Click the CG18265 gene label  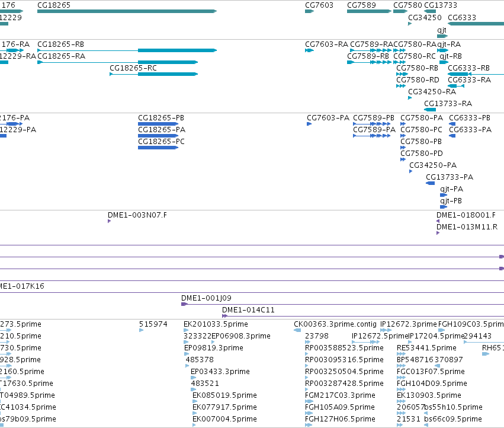click(x=54, y=5)
